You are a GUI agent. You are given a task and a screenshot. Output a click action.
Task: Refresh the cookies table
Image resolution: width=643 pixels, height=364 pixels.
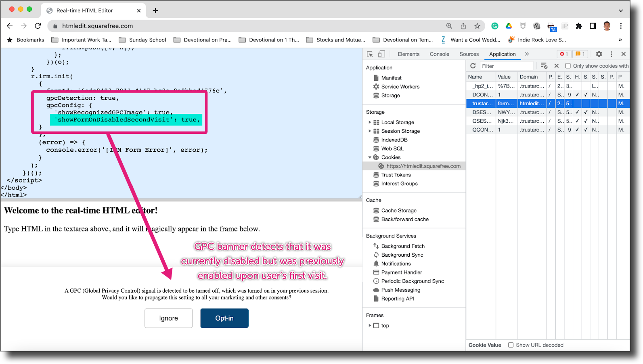[473, 66]
